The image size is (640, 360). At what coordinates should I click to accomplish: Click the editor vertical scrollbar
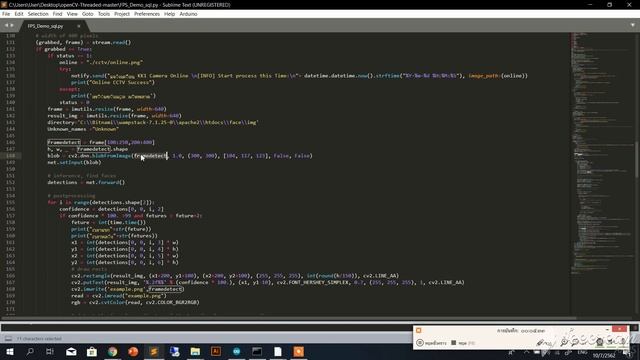click(x=637, y=159)
